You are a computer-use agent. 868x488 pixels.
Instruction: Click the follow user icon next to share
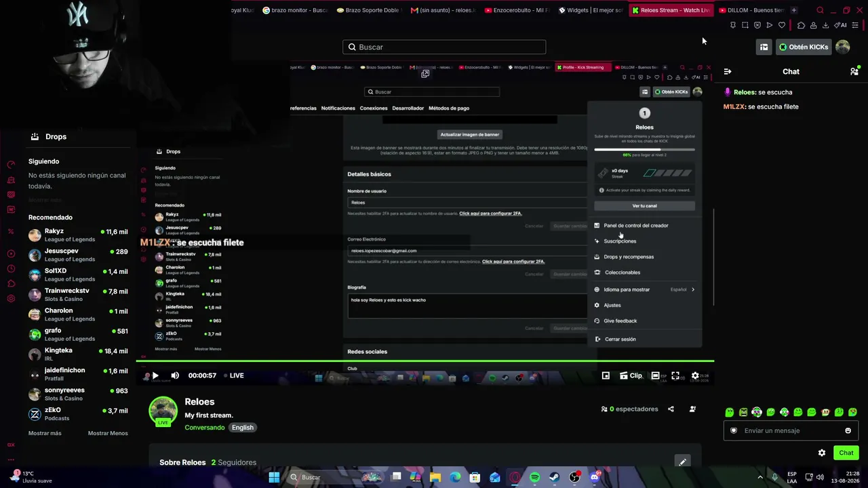[x=692, y=409]
